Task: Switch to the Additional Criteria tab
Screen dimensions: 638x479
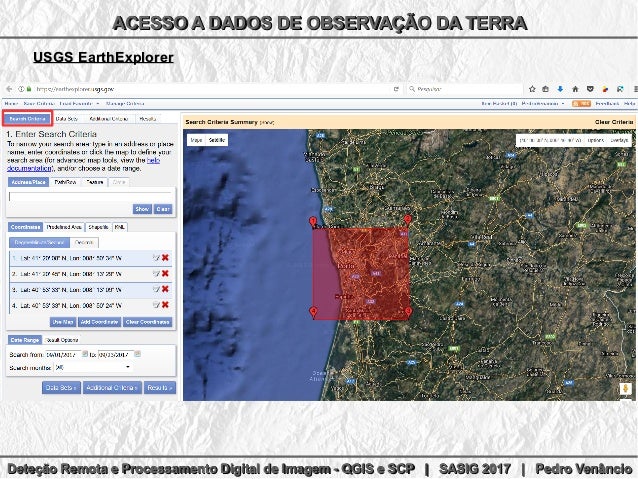Action: click(x=109, y=119)
